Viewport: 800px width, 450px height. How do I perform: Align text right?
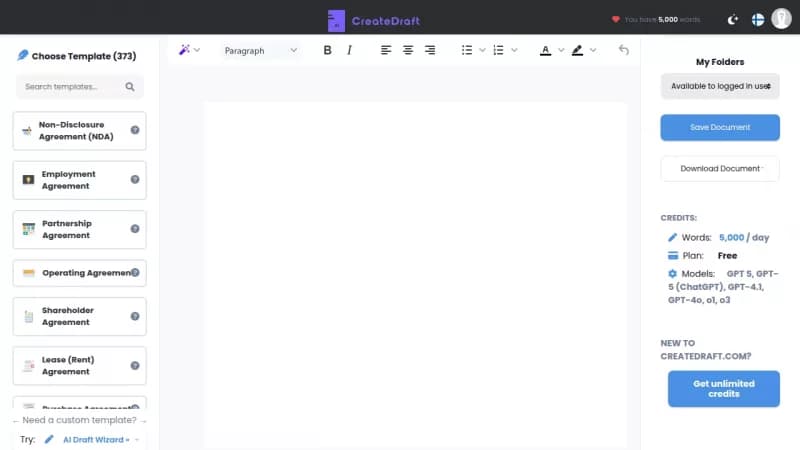coord(430,50)
